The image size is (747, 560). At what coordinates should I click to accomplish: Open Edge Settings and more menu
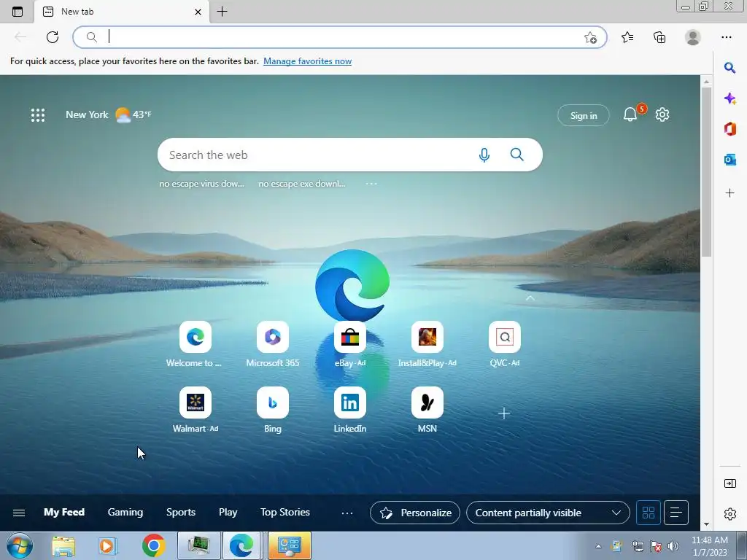click(x=727, y=37)
